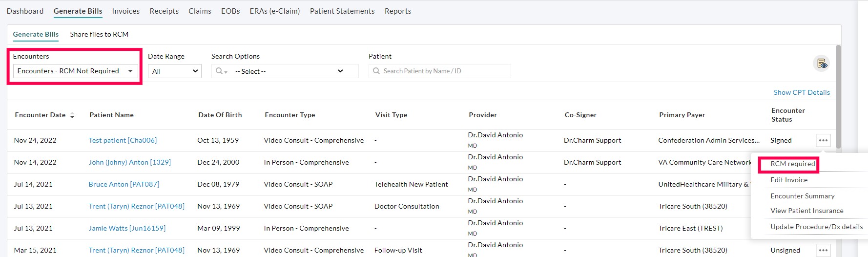The width and height of the screenshot is (868, 257).
Task: Click the view settings icon at top right
Action: point(822,64)
